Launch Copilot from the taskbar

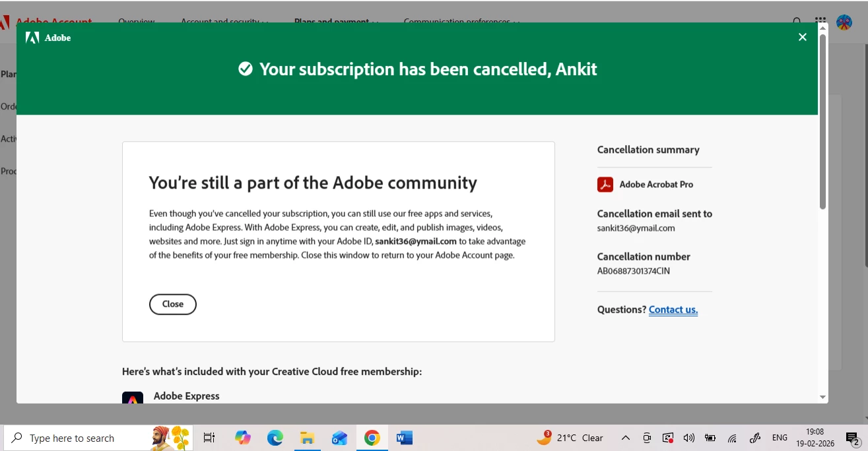243,438
